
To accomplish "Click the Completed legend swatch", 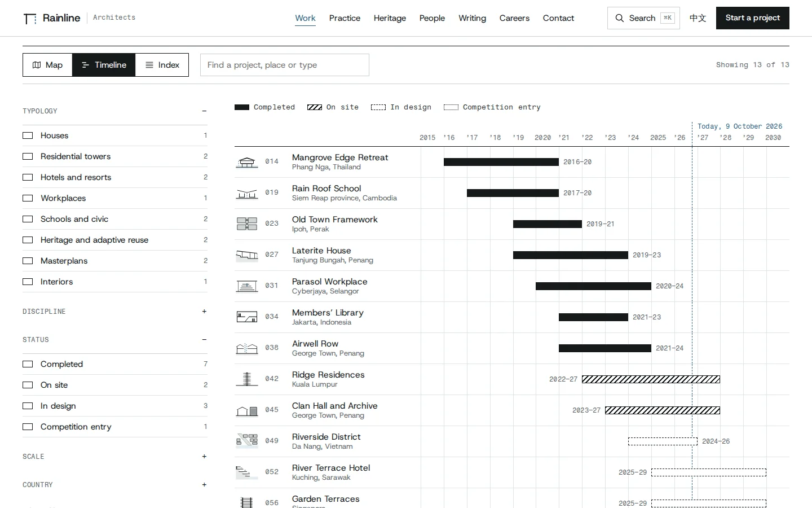I will pos(242,107).
